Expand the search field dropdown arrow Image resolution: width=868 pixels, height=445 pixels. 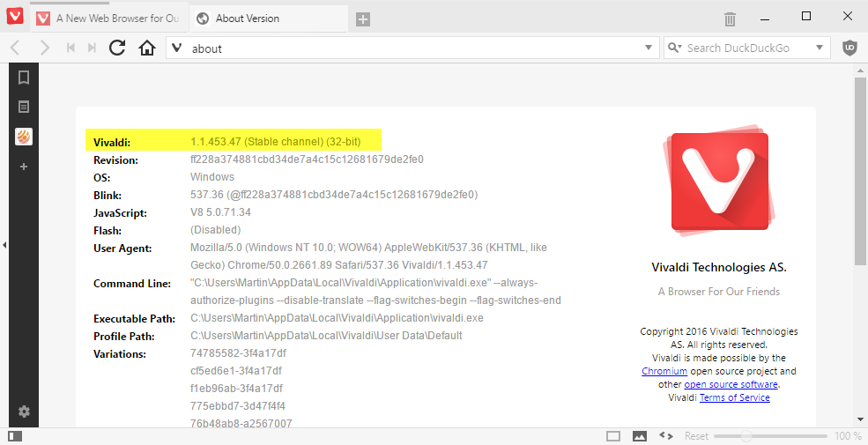[820, 48]
